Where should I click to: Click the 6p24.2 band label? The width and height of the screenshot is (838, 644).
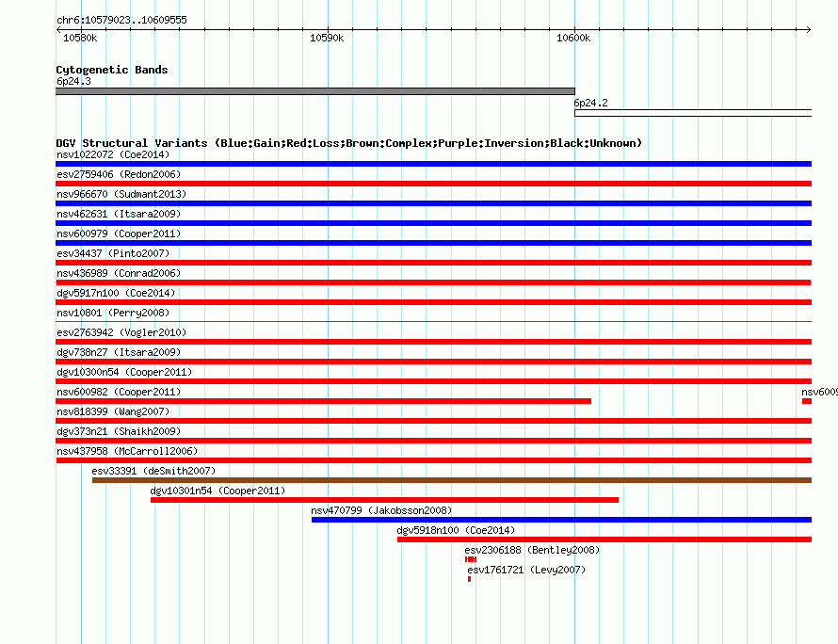pos(590,103)
